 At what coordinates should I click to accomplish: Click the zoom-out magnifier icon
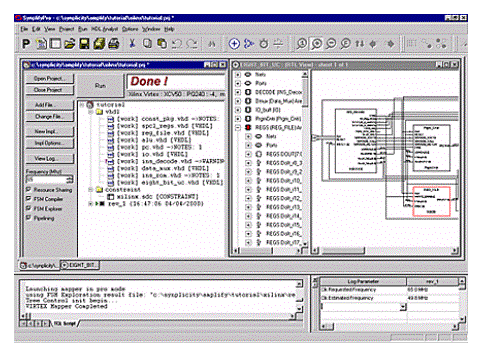tap(331, 44)
